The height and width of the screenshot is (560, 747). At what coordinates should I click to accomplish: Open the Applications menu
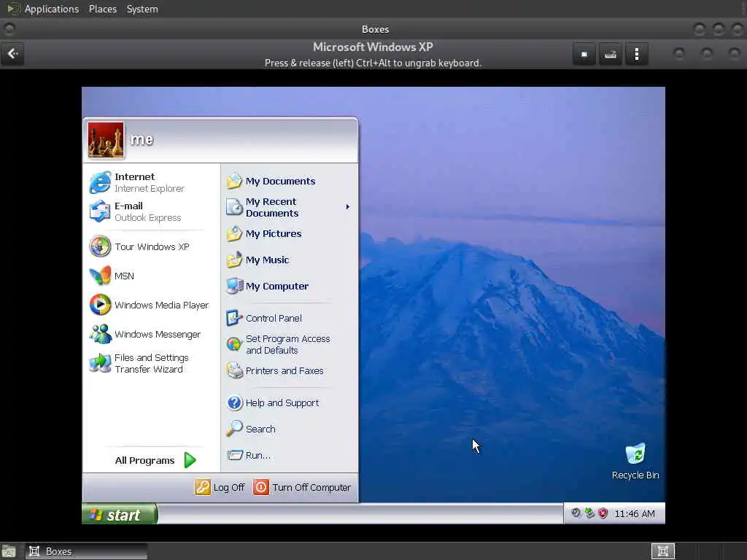click(x=52, y=9)
